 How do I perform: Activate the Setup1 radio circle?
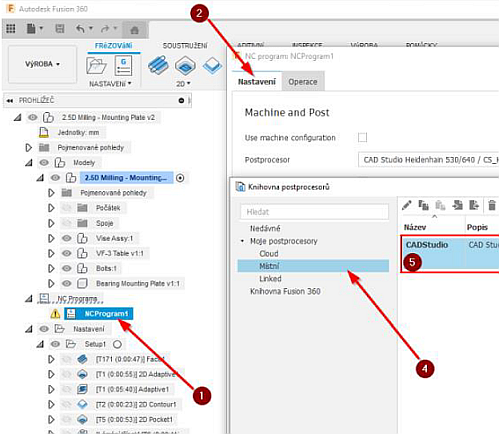[x=117, y=344]
